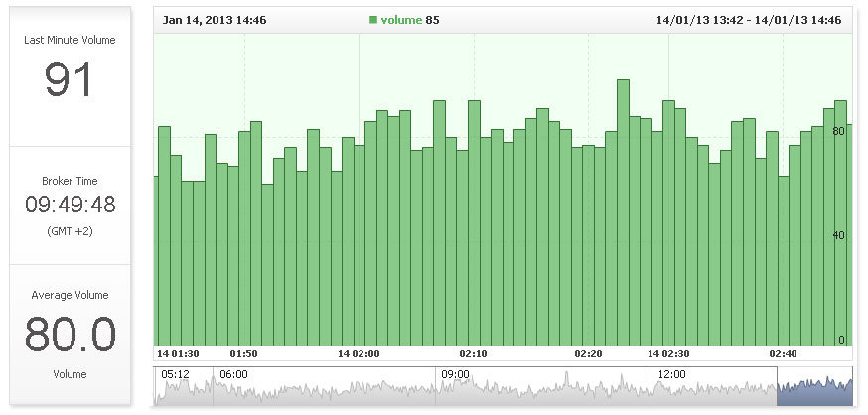Click the 'Broker Time' label
This screenshot has height=415, width=868.
click(x=70, y=181)
